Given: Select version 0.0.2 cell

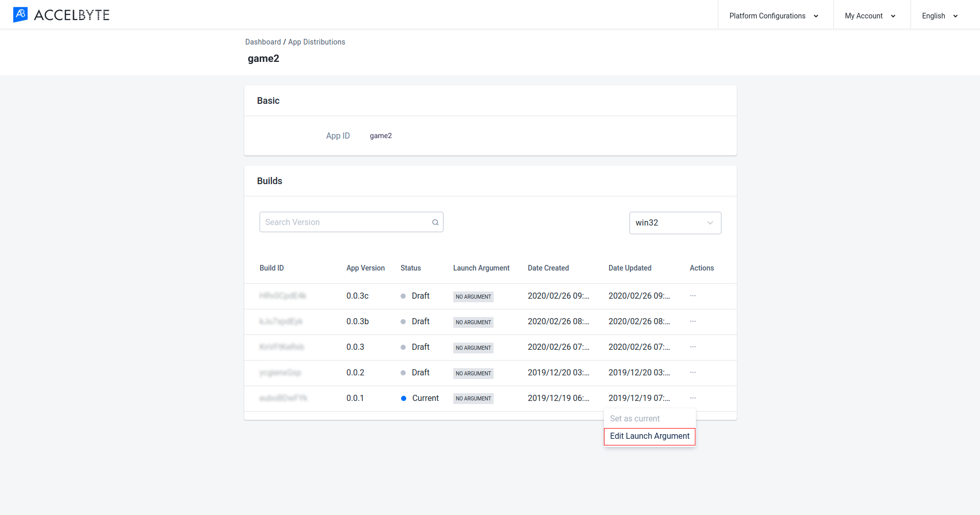Looking at the screenshot, I should [355, 372].
